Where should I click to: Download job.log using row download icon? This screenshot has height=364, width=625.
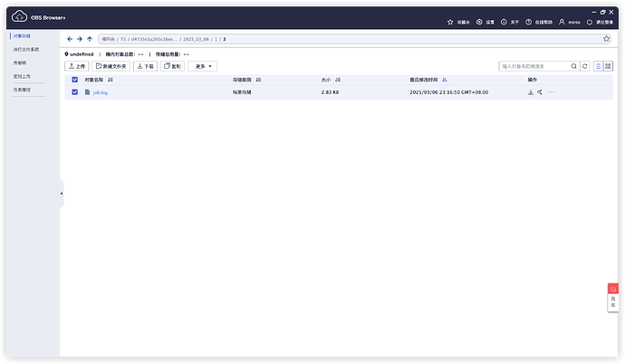(x=531, y=92)
